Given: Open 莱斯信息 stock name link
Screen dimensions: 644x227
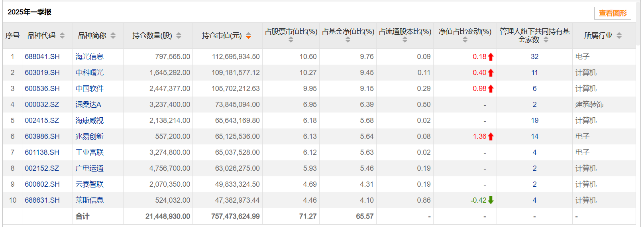Looking at the screenshot, I should coord(90,200).
